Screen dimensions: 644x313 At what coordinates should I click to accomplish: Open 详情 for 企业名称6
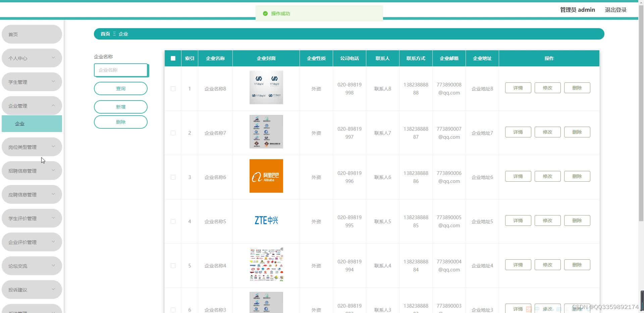(518, 176)
